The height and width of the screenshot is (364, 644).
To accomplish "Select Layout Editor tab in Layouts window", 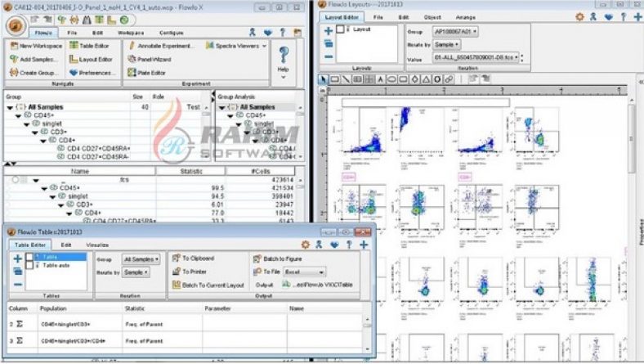I will click(x=342, y=17).
